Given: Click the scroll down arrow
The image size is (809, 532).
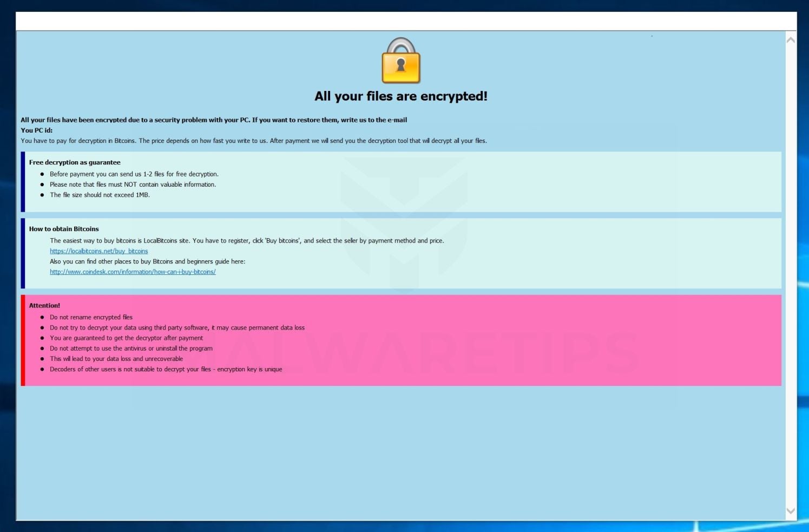Looking at the screenshot, I should click(x=791, y=511).
